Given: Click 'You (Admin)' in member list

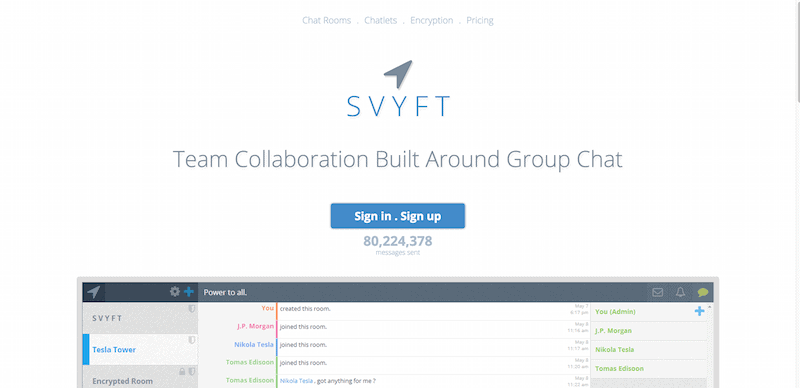Looking at the screenshot, I should [615, 311].
